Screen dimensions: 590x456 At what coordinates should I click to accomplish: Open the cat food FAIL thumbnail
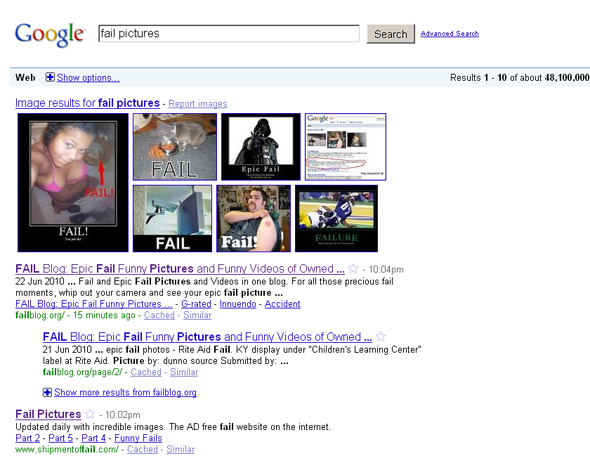[x=175, y=147]
